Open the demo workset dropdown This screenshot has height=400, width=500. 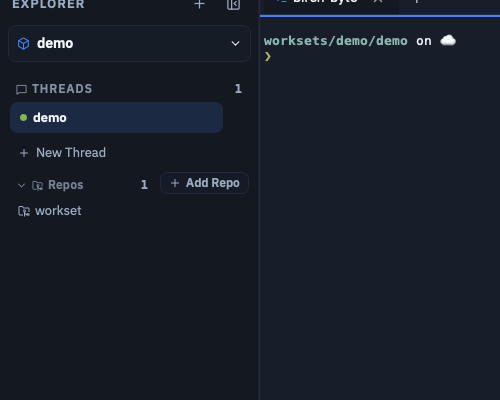click(x=129, y=43)
